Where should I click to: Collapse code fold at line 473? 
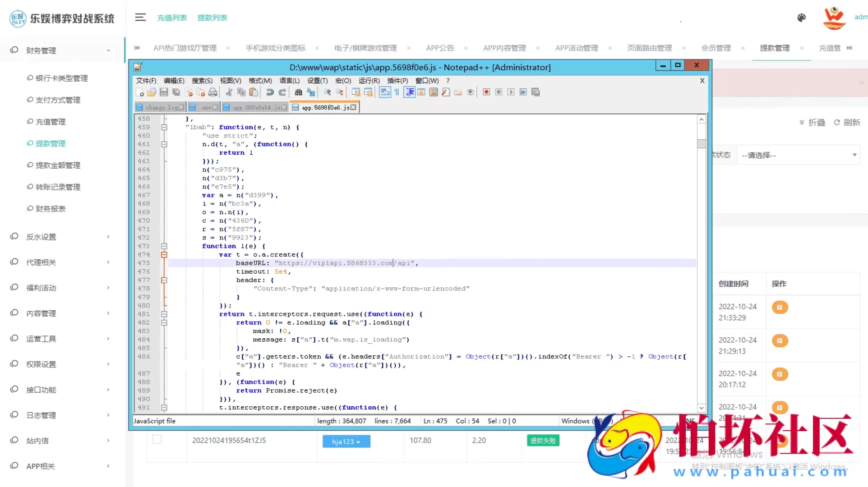click(164, 246)
